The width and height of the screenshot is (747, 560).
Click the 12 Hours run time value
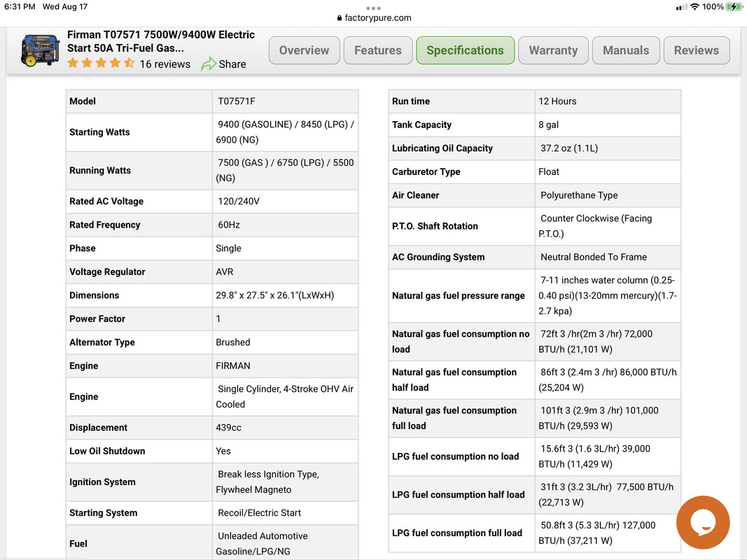click(557, 101)
